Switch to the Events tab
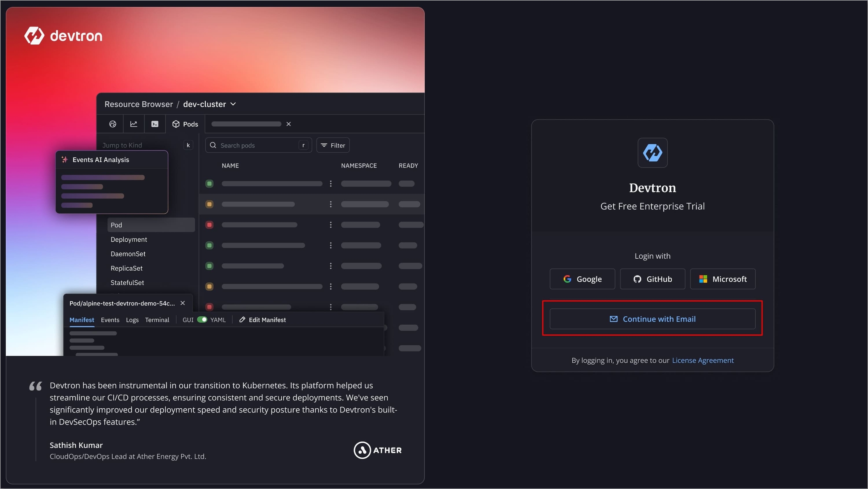The width and height of the screenshot is (868, 489). click(x=110, y=320)
